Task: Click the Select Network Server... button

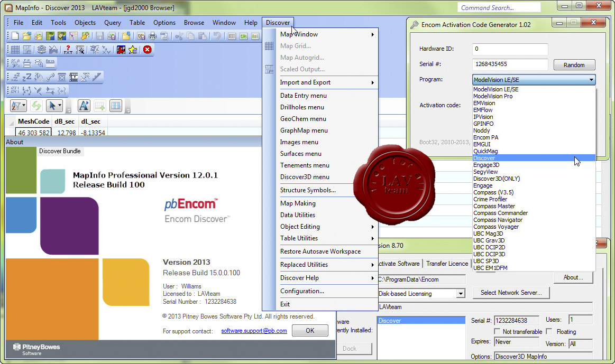Action: [511, 293]
